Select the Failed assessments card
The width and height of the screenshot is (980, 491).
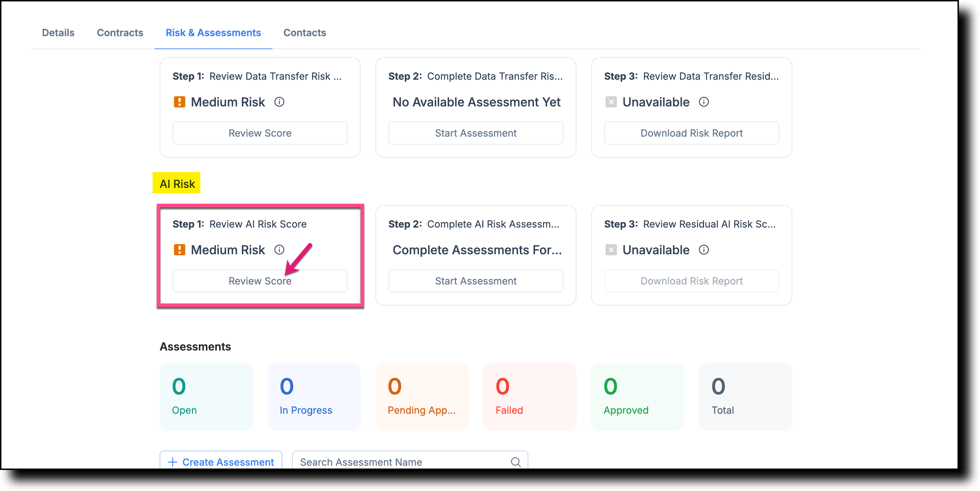(x=530, y=397)
